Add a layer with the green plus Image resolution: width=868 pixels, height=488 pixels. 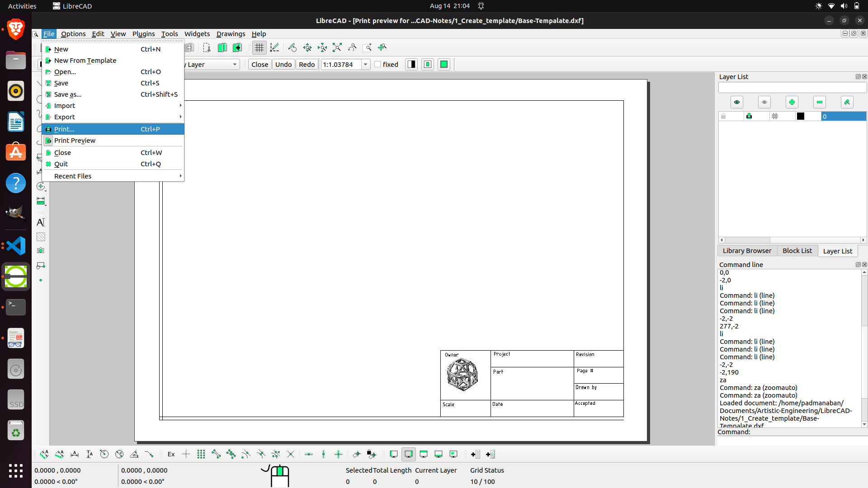coord(792,102)
